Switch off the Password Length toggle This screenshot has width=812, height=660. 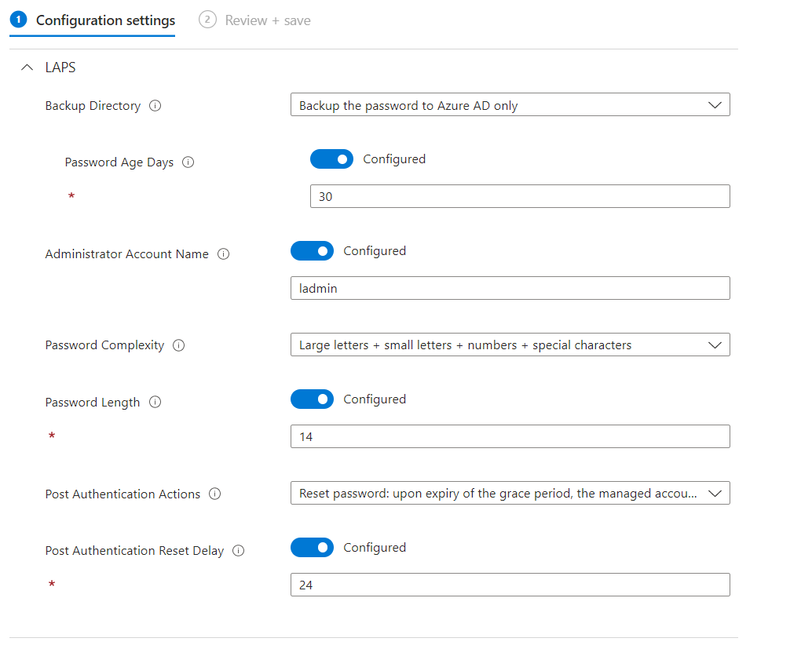tap(312, 399)
